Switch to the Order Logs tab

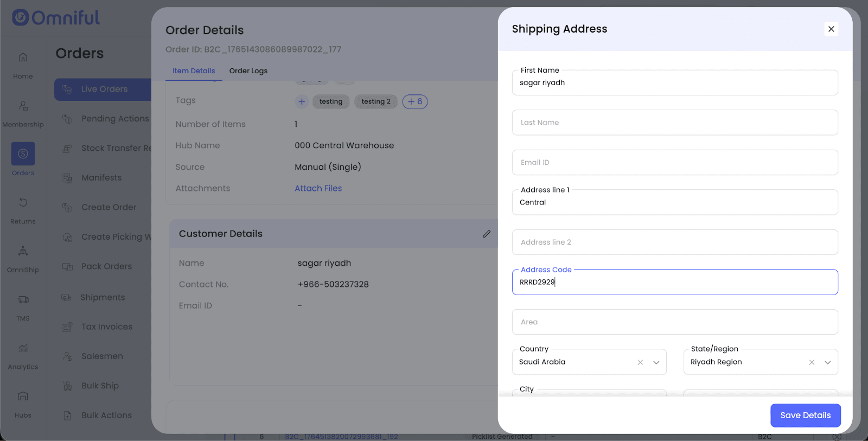click(248, 71)
